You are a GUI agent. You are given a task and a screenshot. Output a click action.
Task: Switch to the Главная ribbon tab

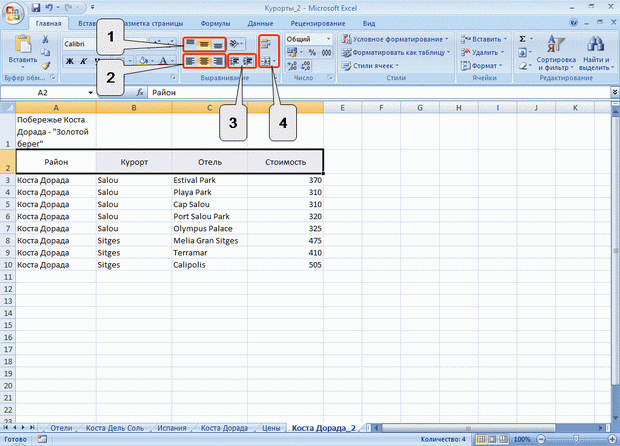tap(48, 23)
